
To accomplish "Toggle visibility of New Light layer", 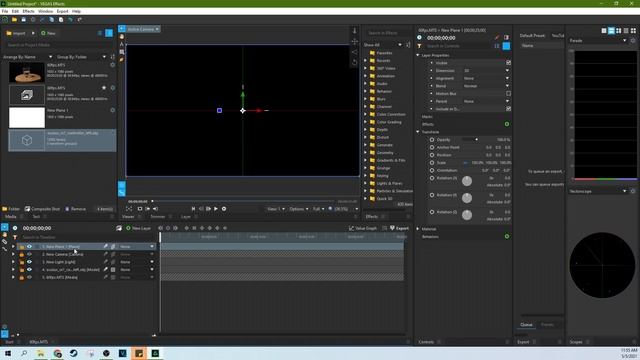I will coord(29,262).
